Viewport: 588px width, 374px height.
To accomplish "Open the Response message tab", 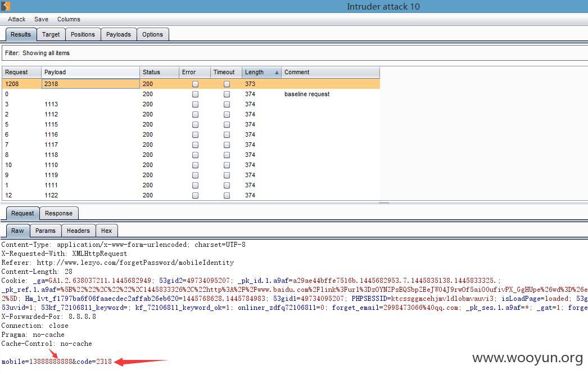I will tap(59, 213).
